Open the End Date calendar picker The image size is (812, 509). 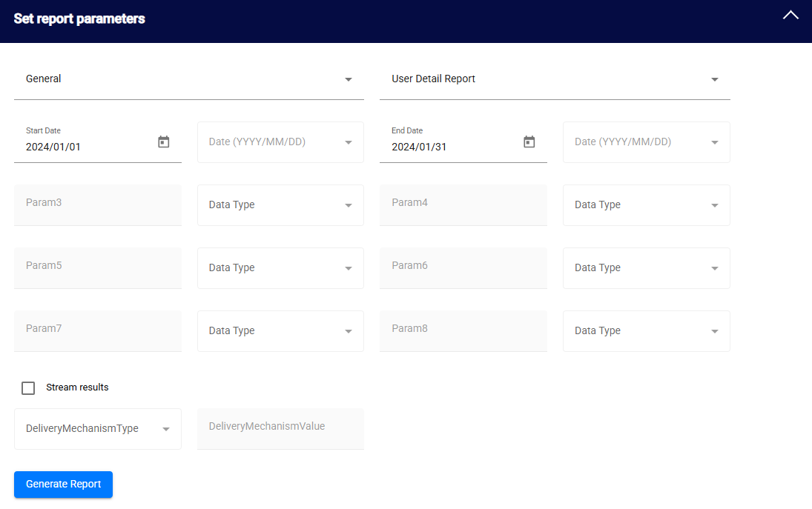pos(529,142)
